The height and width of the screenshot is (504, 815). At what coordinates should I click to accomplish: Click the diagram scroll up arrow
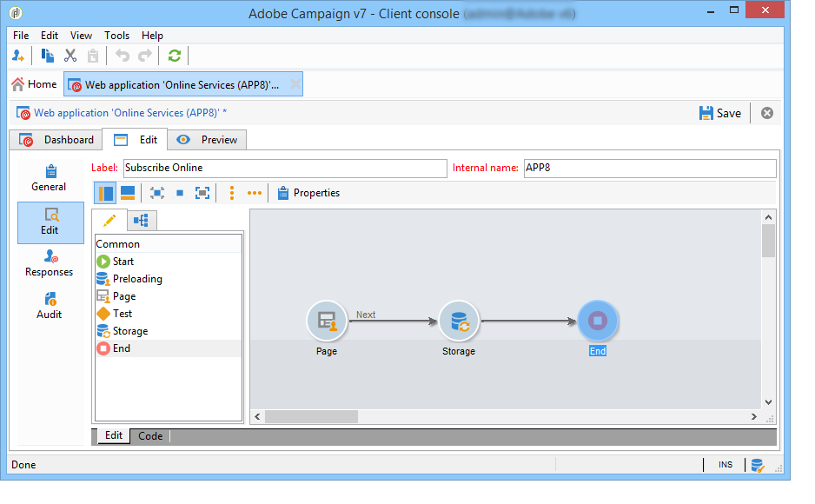[768, 217]
